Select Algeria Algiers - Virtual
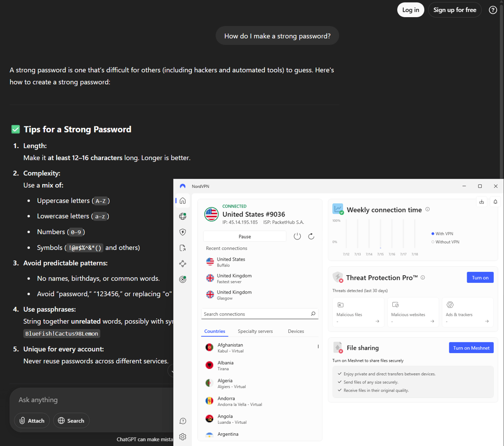The width and height of the screenshot is (504, 446). pos(260,383)
